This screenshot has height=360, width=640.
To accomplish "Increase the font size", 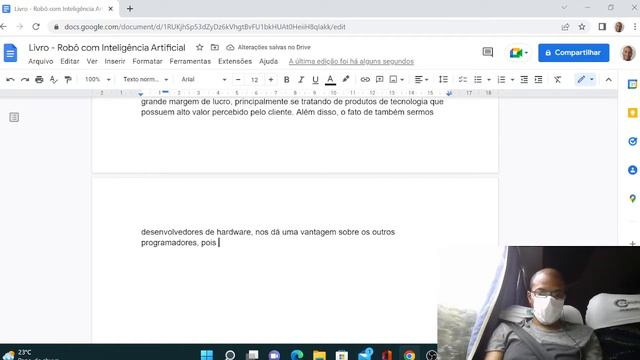I will (x=271, y=80).
